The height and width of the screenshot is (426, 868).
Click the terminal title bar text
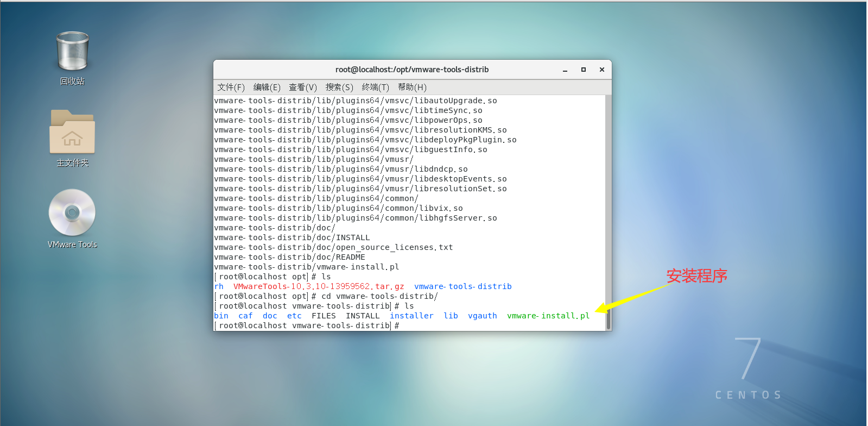point(412,70)
